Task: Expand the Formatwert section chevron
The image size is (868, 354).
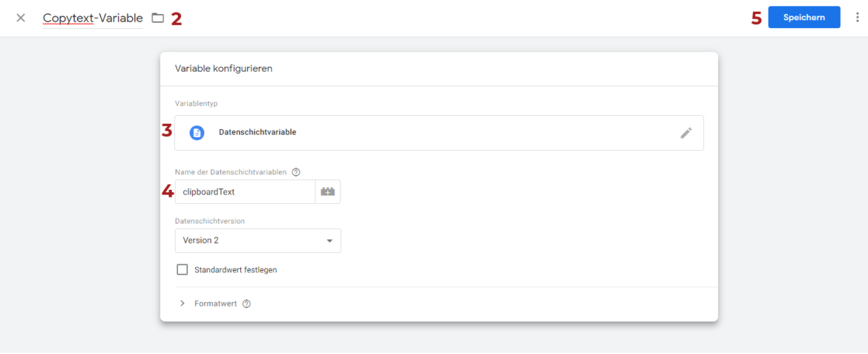Action: pyautogui.click(x=183, y=304)
